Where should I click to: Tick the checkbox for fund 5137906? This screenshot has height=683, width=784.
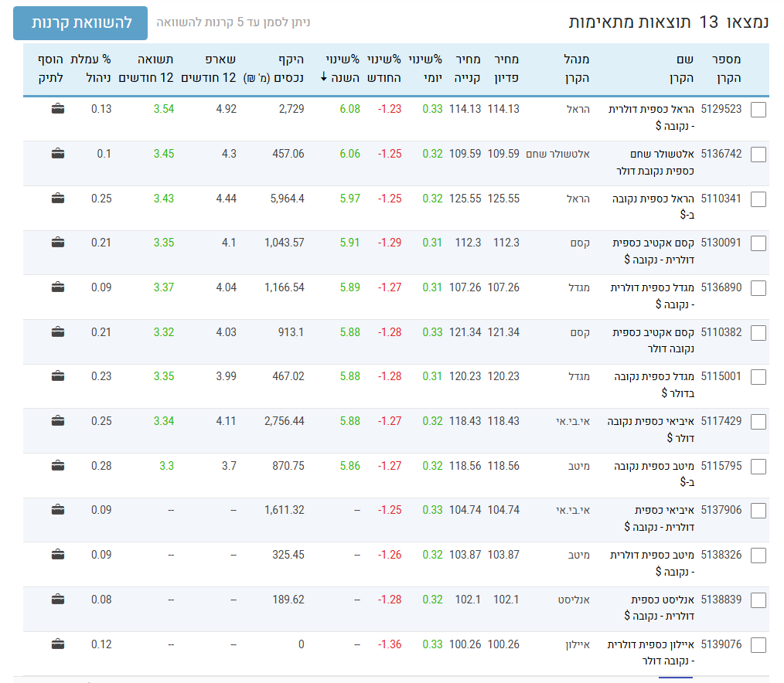758,511
